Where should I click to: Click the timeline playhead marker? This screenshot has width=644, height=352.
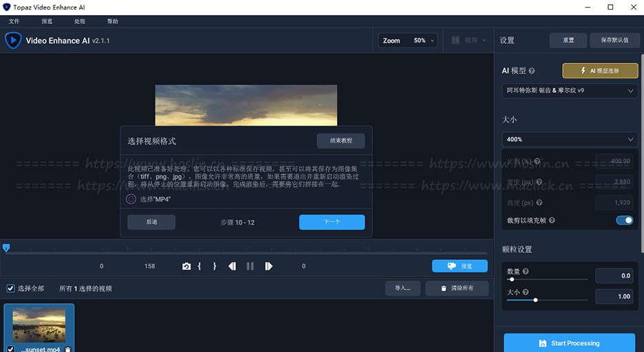pyautogui.click(x=6, y=247)
